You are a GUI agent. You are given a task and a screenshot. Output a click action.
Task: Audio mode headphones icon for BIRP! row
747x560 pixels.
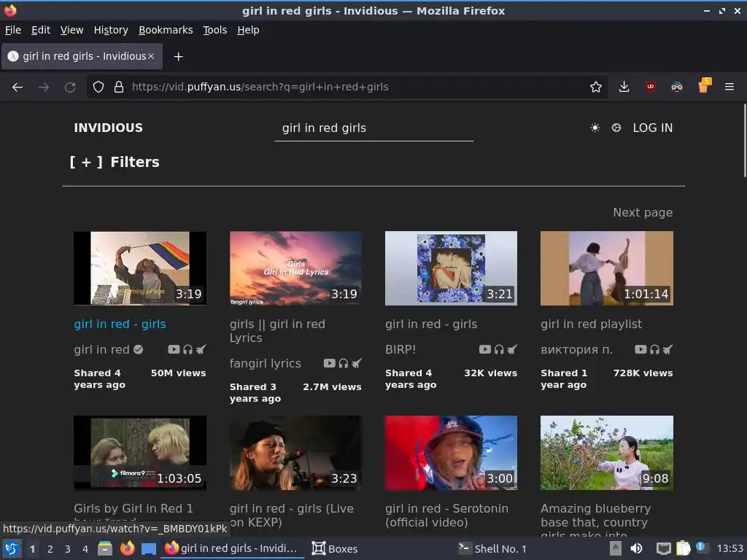tap(499, 349)
